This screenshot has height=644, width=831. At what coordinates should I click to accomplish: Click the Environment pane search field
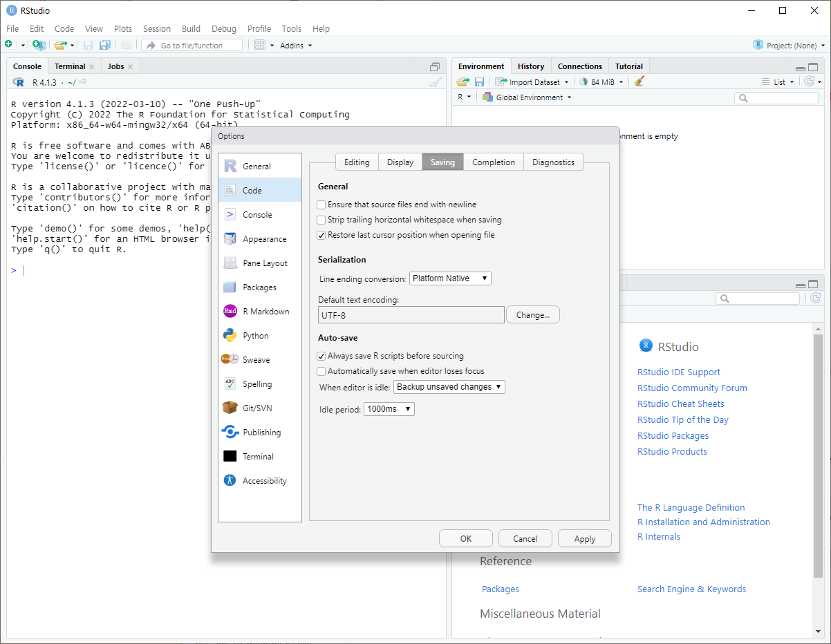coord(776,99)
